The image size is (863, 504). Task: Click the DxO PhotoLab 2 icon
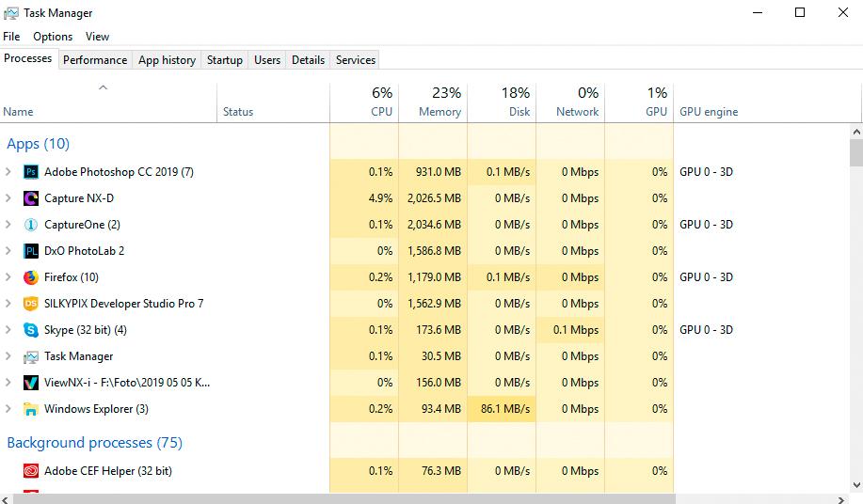tap(31, 251)
